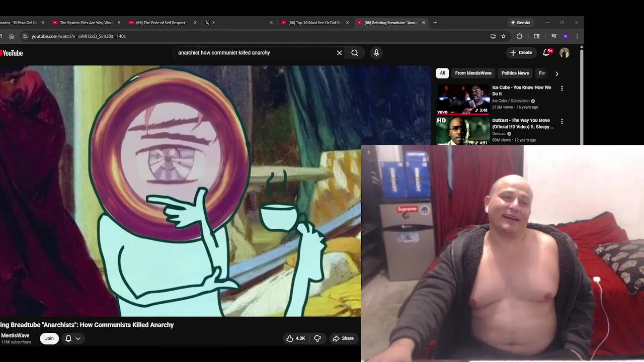Screen dimensions: 644x362
Task: Click the Outkast video thumbnail
Action: pos(463,131)
